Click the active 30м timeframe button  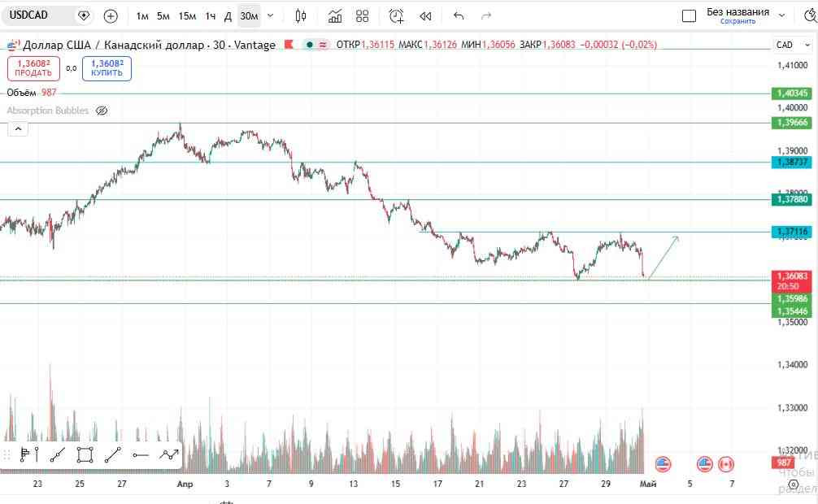pyautogui.click(x=249, y=16)
